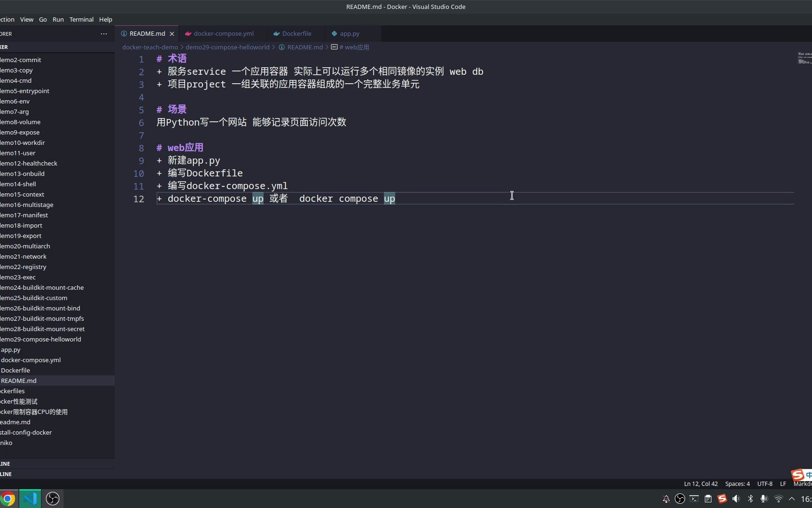Screen dimensions: 812x508
Task: Click demo29-compose-helloworld in the breadcrumb
Action: (x=227, y=48)
